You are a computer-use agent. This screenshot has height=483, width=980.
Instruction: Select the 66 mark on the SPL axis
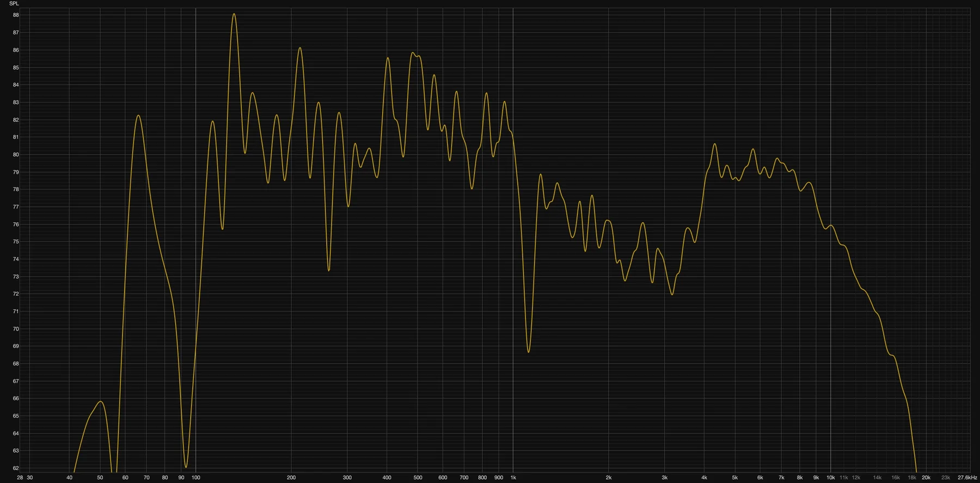16,399
